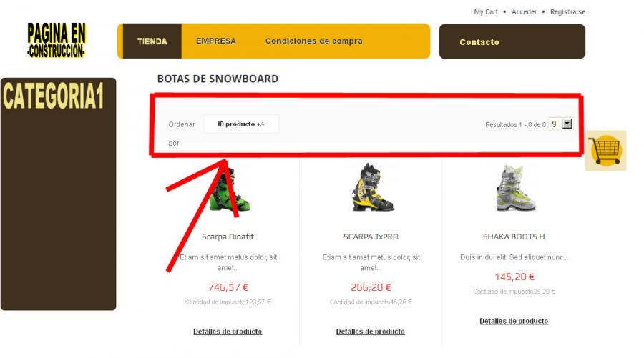Open the My Cart link
Viewport: 644px width, 358px height.
[x=486, y=12]
